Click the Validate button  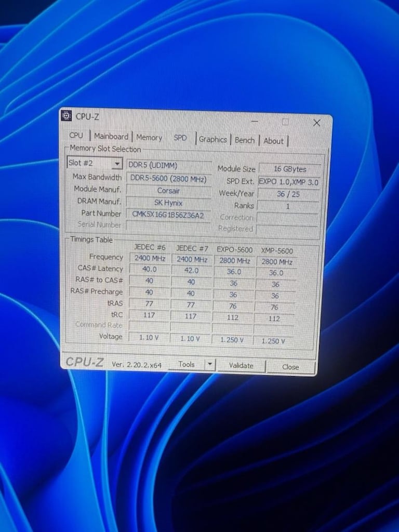click(241, 365)
